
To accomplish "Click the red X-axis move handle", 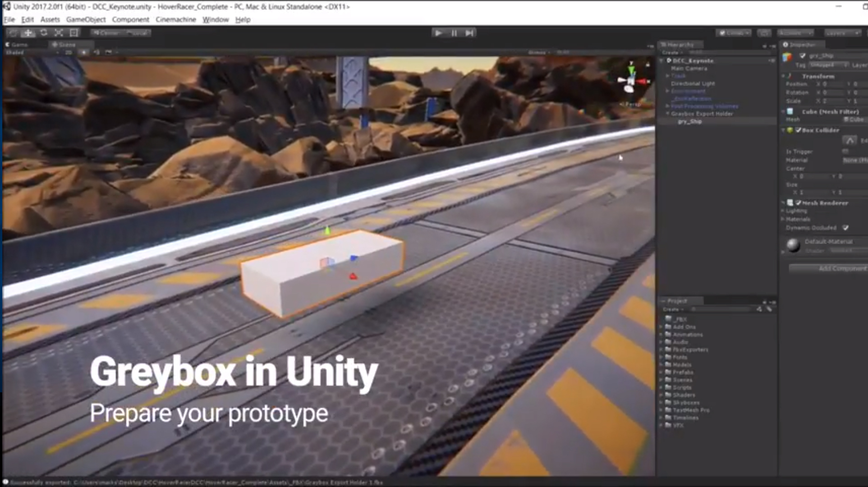I will pos(353,276).
